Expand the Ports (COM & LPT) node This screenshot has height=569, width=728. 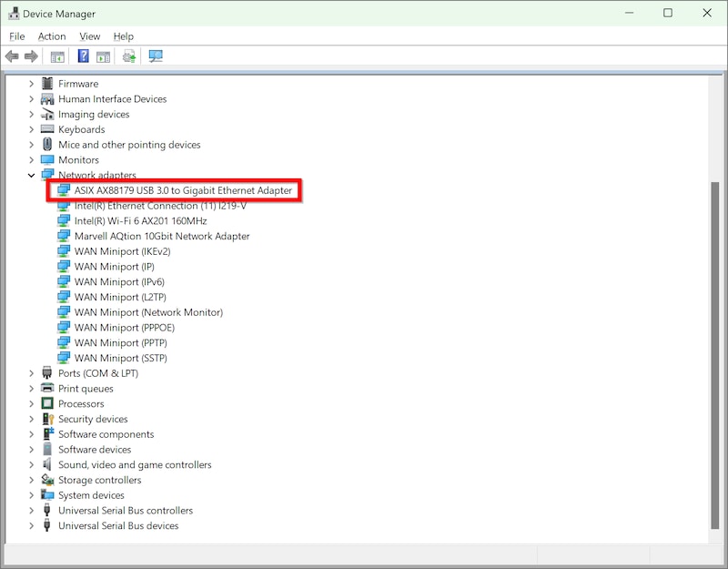point(32,373)
